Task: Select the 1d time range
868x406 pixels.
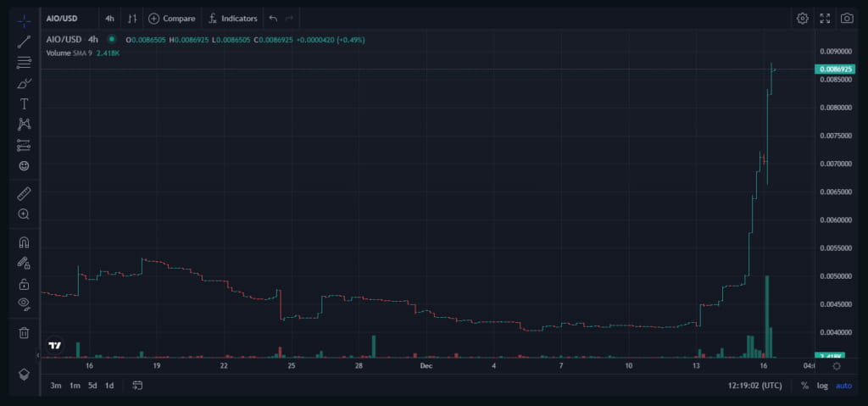Action: tap(109, 386)
